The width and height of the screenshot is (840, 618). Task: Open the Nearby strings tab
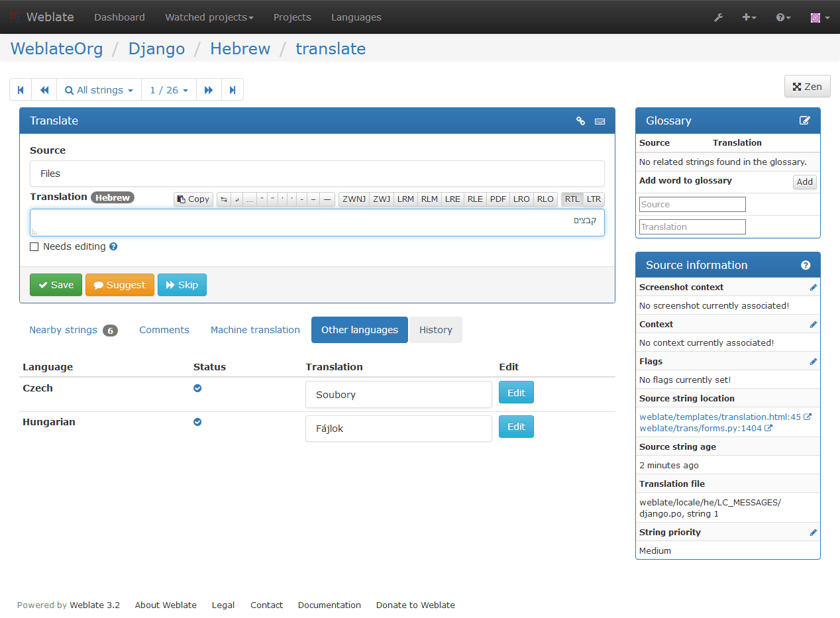click(x=74, y=330)
